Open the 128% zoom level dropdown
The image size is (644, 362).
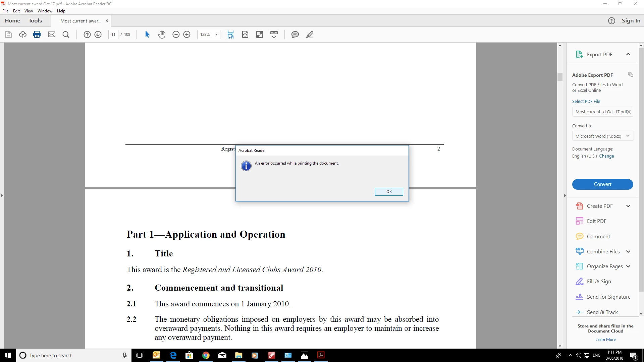tap(216, 35)
